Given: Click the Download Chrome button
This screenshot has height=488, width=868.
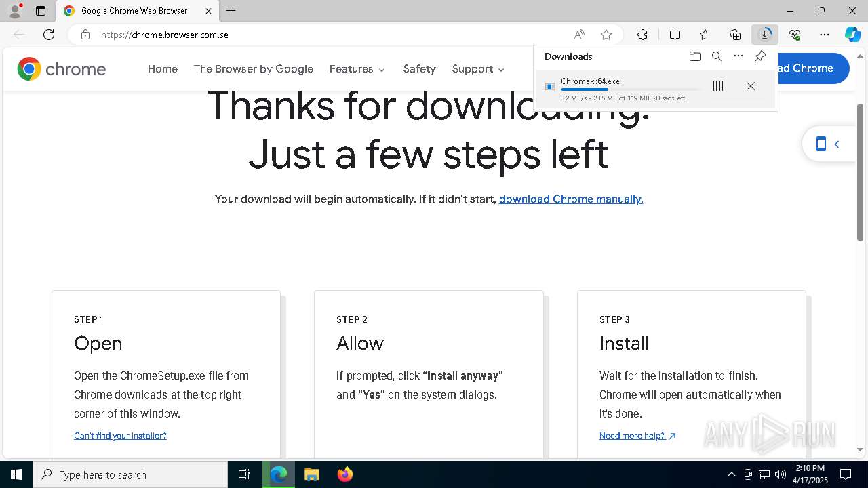Looking at the screenshot, I should [x=812, y=68].
